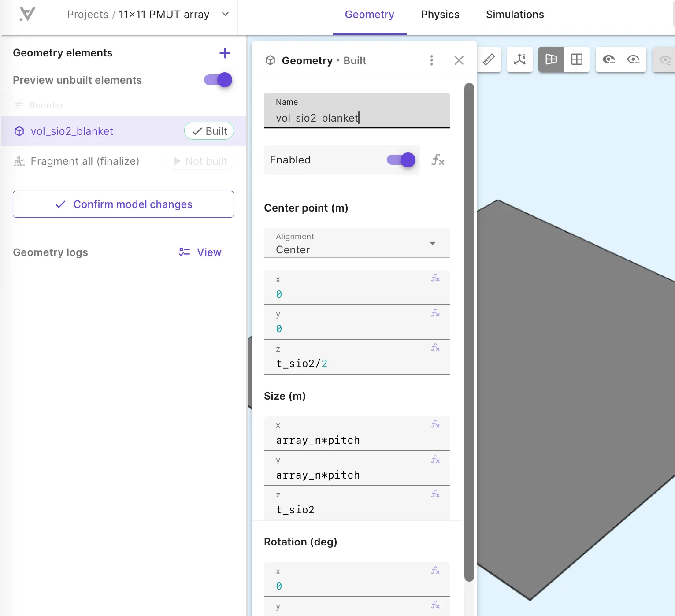Viewport: 675px width, 616px height.
Task: Click the first eye visibility icon
Action: [608, 59]
